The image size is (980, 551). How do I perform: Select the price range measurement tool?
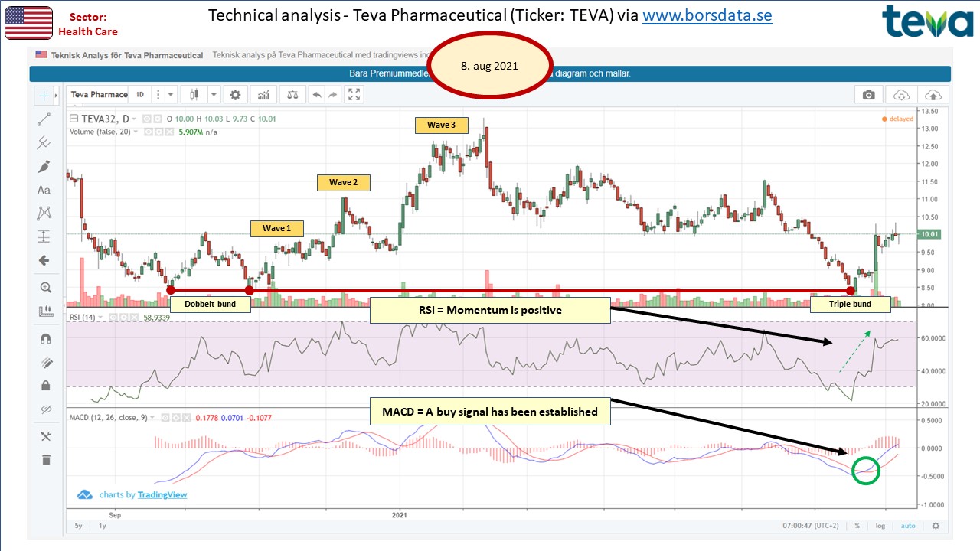44,236
